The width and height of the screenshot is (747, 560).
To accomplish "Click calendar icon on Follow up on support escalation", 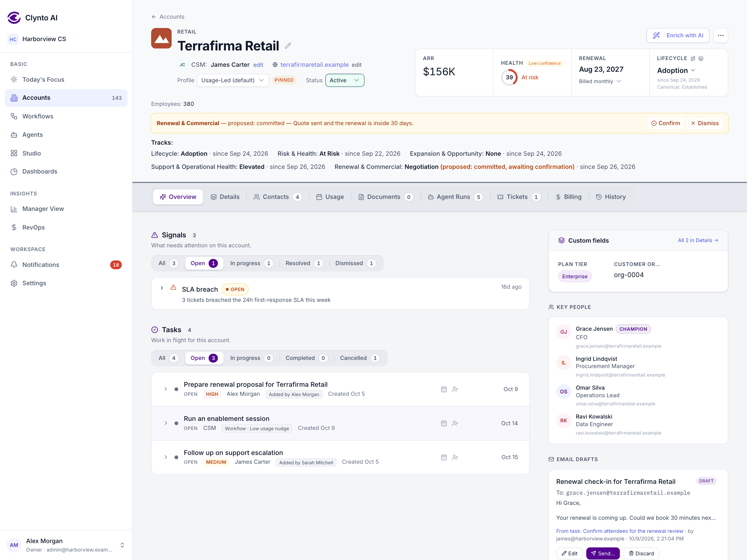I will click(x=444, y=457).
